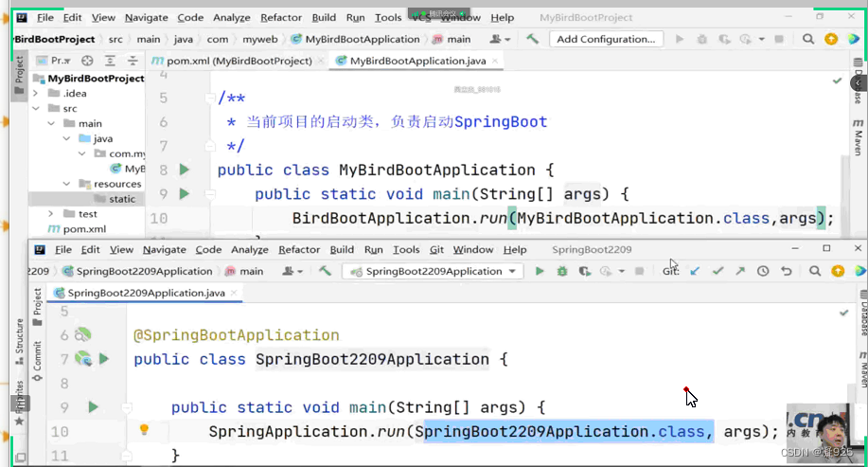
Task: Click run gutter icon on line 8
Action: (185, 171)
